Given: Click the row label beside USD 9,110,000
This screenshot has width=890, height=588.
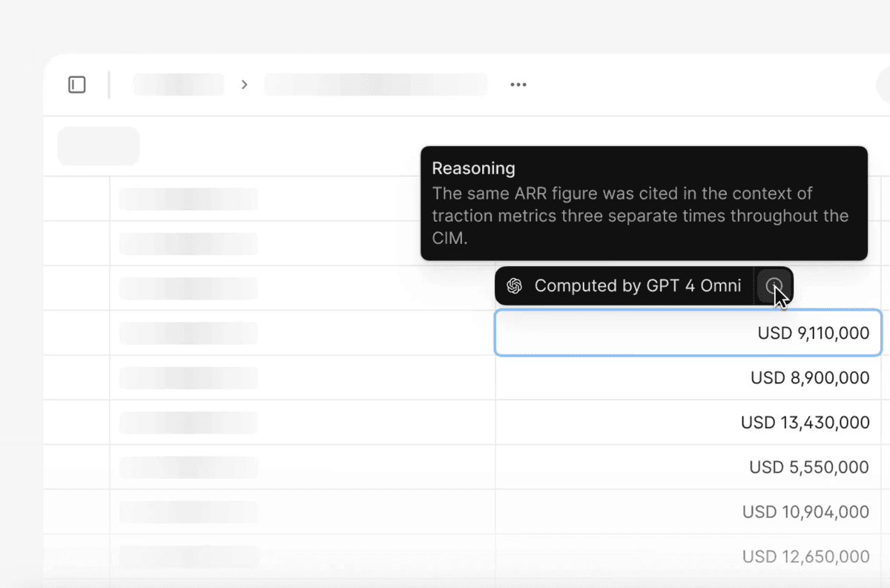Looking at the screenshot, I should tap(188, 333).
